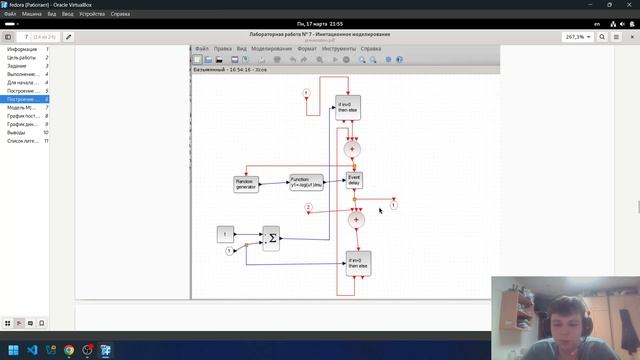This screenshot has width=640, height=360.
Task: Open VirtualBox "Машина" menu
Action: point(31,14)
